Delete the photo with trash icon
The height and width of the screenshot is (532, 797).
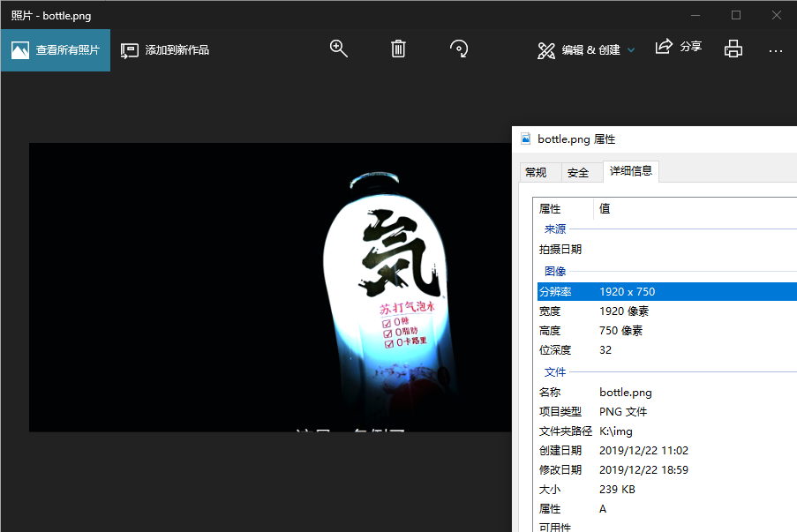pyautogui.click(x=398, y=49)
